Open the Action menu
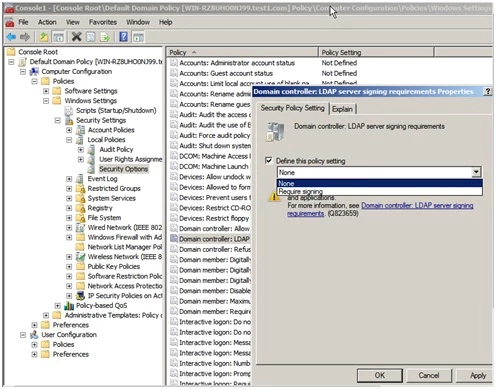This screenshot has height=390, width=496. [47, 22]
